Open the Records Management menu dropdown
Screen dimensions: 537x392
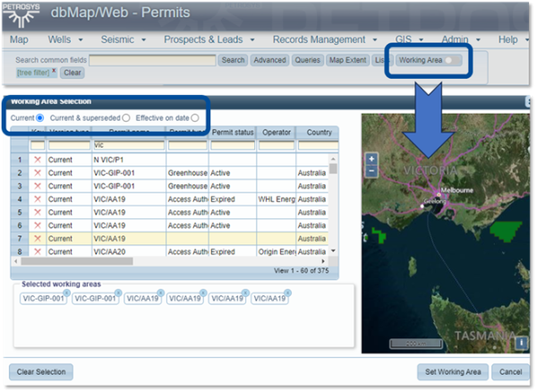pyautogui.click(x=325, y=39)
